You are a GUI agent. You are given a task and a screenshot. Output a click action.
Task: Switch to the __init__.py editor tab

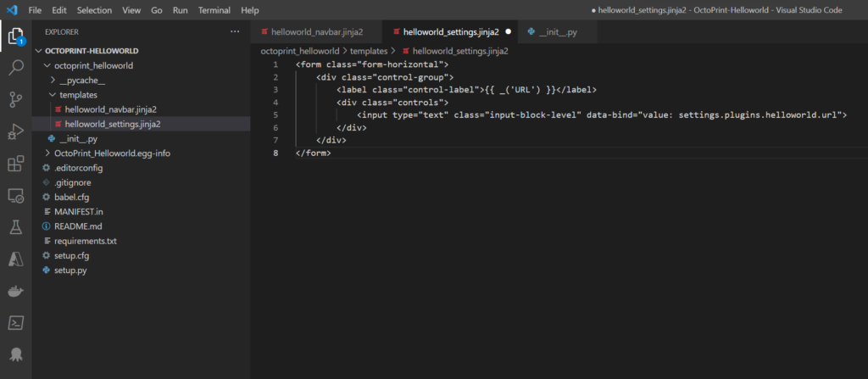coord(558,32)
